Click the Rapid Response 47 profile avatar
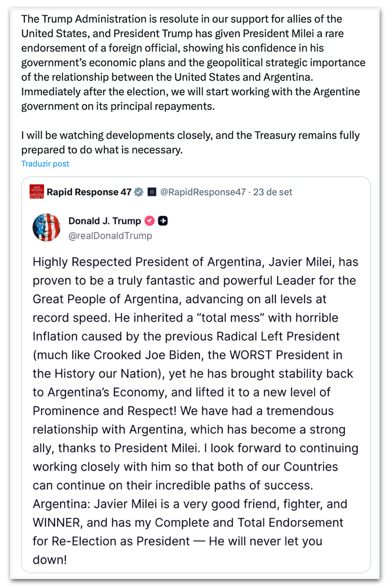The width and height of the screenshot is (390, 588). [x=36, y=192]
